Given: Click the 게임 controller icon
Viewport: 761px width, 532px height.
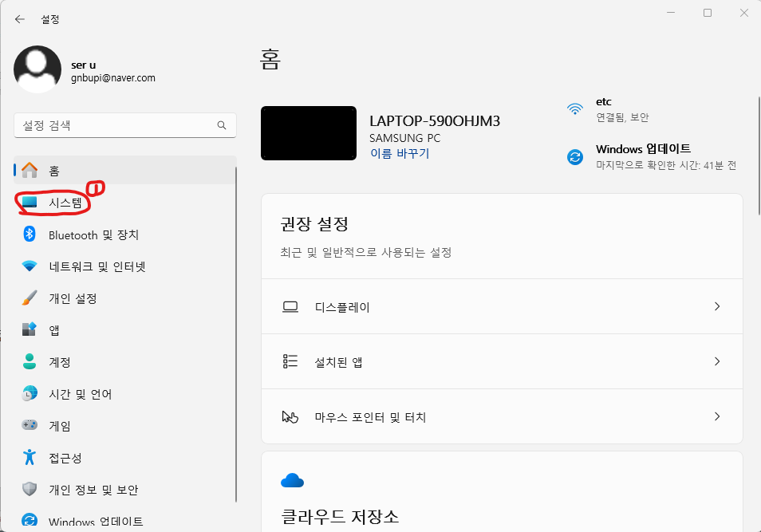Looking at the screenshot, I should [30, 425].
